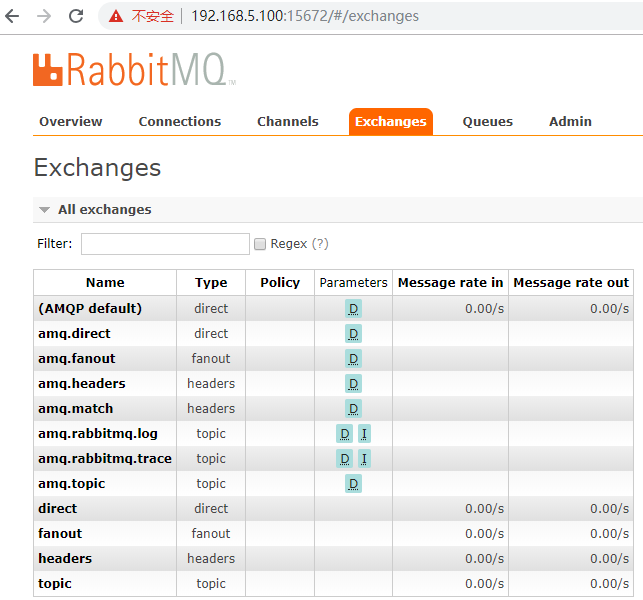This screenshot has height=600, width=643.
Task: Click the D badge for amq.topic
Action: point(353,484)
